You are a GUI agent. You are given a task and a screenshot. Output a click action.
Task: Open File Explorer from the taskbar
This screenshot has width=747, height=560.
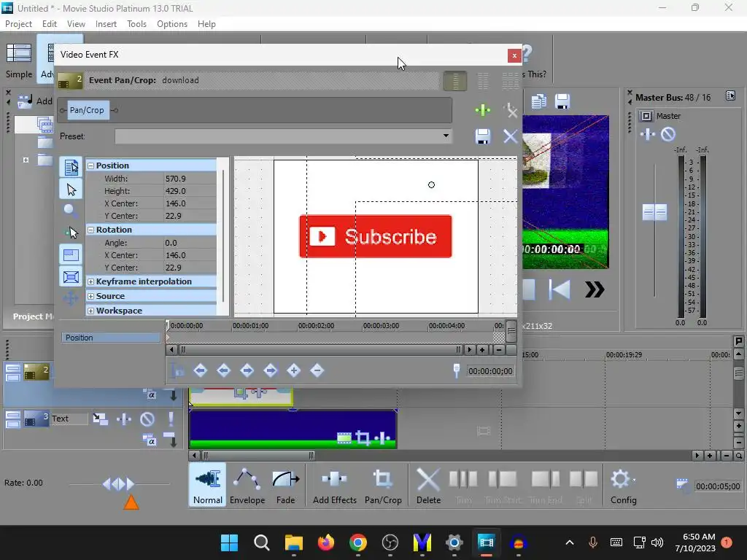click(x=293, y=542)
